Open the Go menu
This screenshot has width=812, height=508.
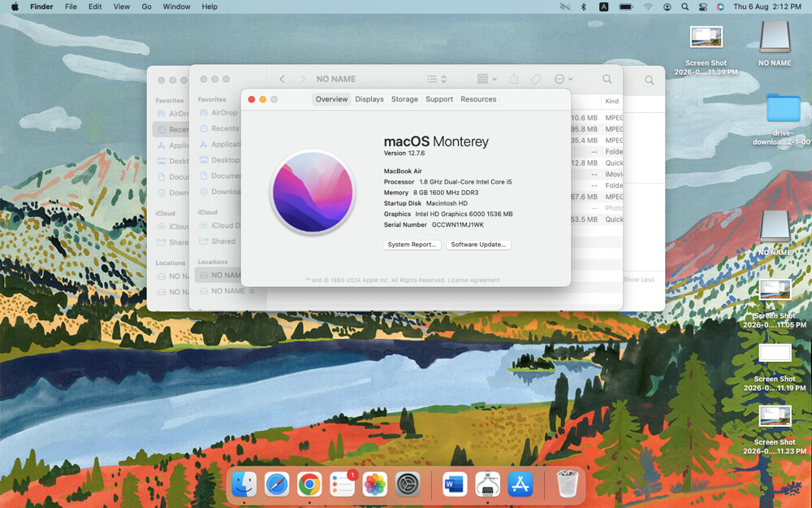click(x=146, y=7)
